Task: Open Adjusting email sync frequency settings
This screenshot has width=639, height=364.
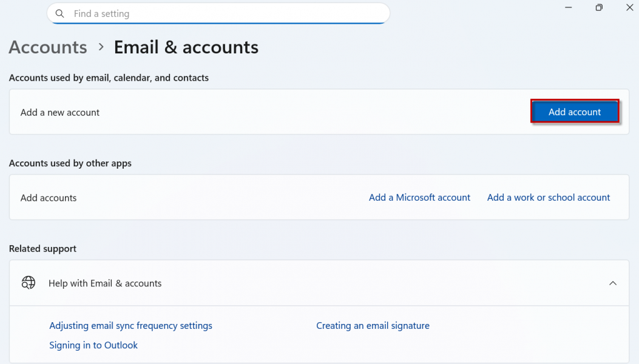Action: point(130,326)
